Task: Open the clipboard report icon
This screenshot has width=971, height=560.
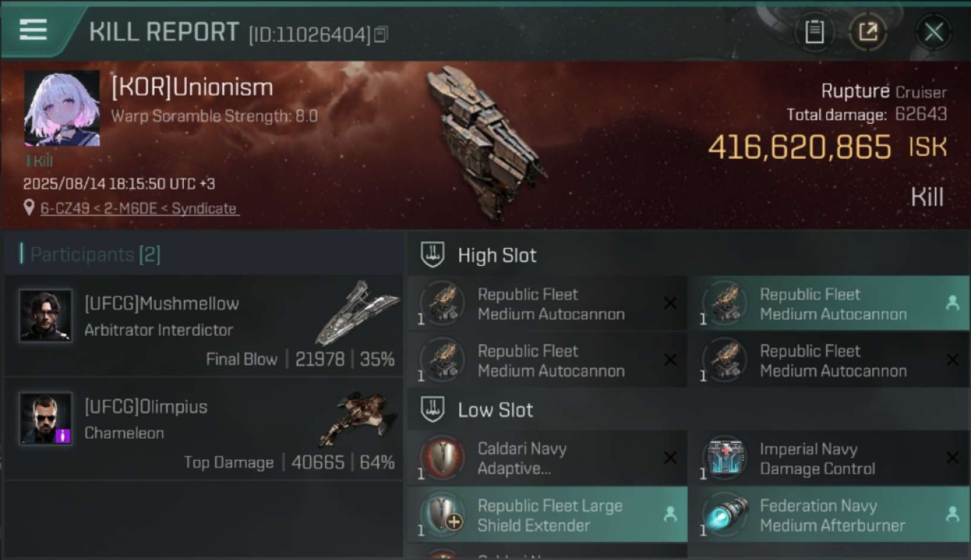Action: tap(814, 32)
